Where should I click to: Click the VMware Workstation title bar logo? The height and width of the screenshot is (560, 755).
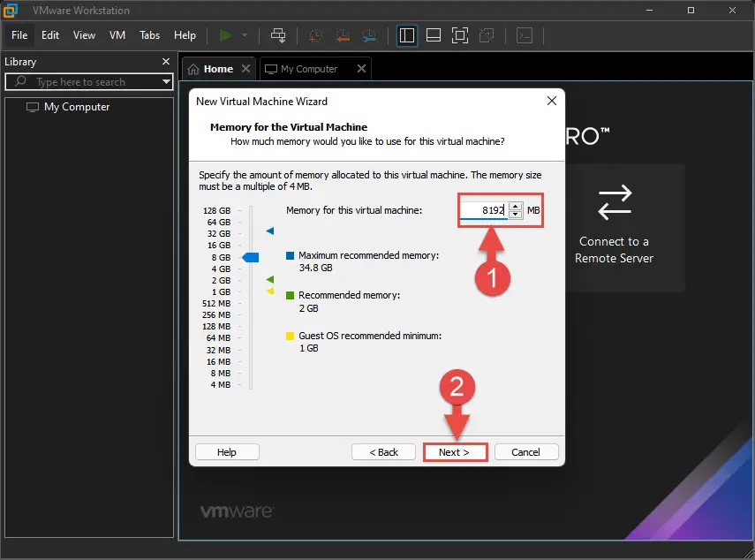[x=10, y=10]
